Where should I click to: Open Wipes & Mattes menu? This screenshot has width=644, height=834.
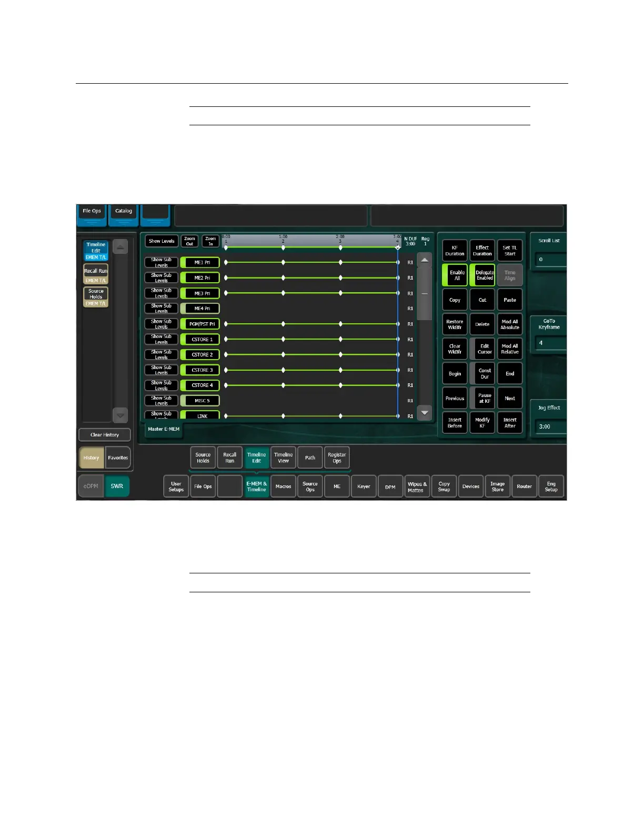coord(417,486)
